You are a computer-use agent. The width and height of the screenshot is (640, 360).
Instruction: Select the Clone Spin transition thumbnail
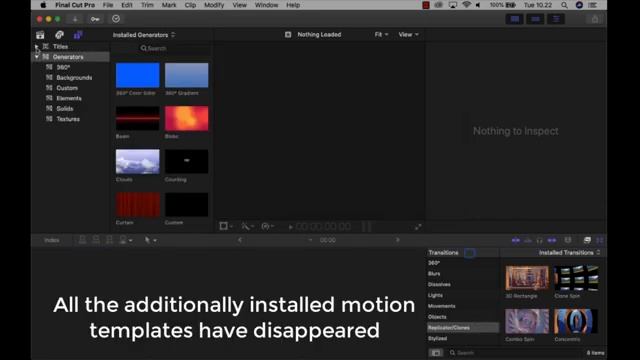pyautogui.click(x=576, y=278)
